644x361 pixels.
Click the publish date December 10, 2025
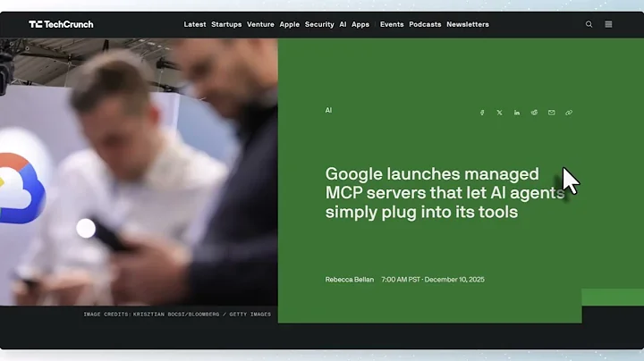click(x=454, y=280)
